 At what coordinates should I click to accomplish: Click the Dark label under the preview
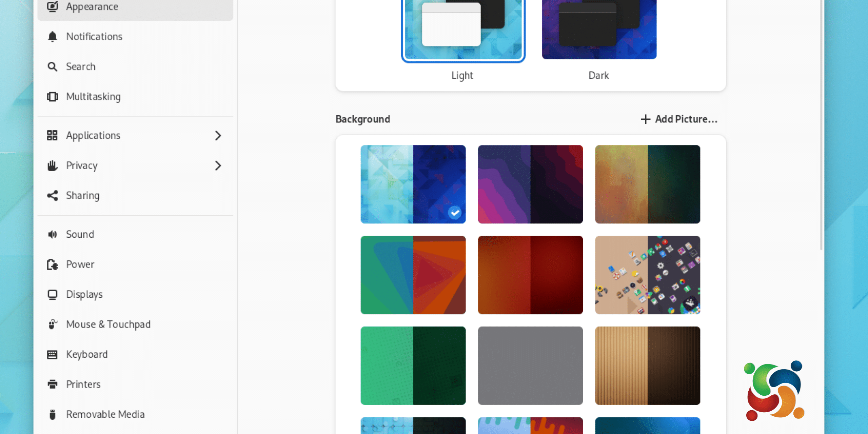click(x=599, y=75)
